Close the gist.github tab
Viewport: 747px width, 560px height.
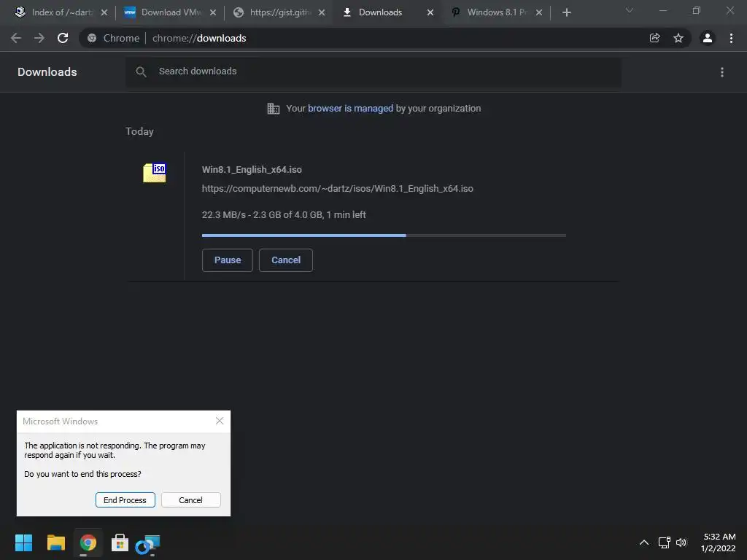pos(322,12)
